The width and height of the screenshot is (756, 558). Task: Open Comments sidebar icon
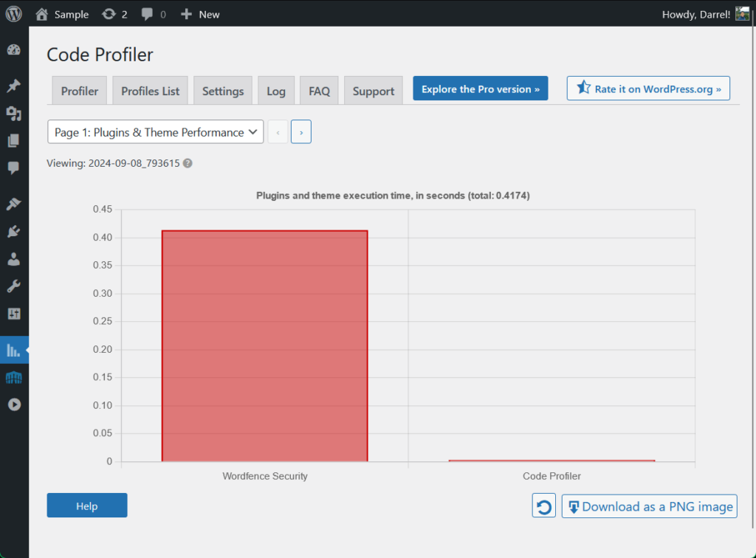tap(14, 168)
